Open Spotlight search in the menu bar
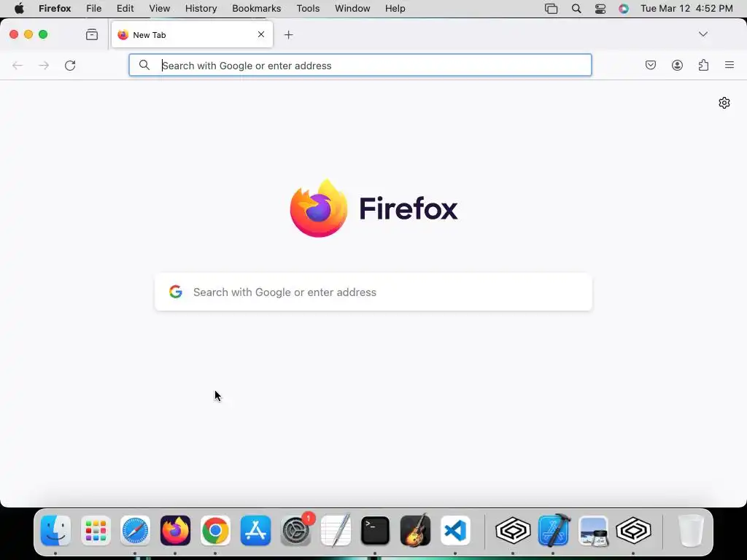The height and width of the screenshot is (560, 747). click(576, 9)
